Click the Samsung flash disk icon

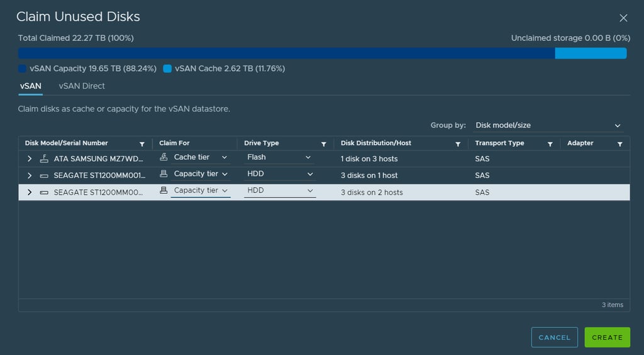coord(44,159)
